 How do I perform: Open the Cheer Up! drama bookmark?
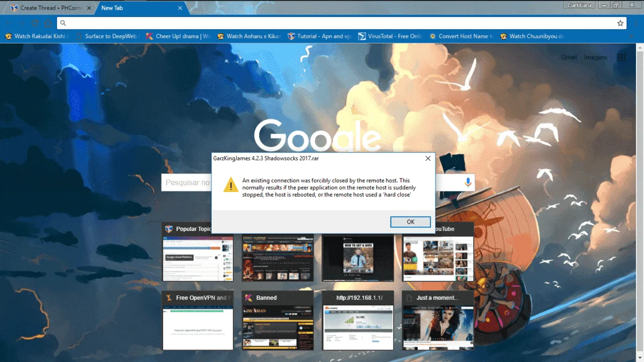point(178,36)
